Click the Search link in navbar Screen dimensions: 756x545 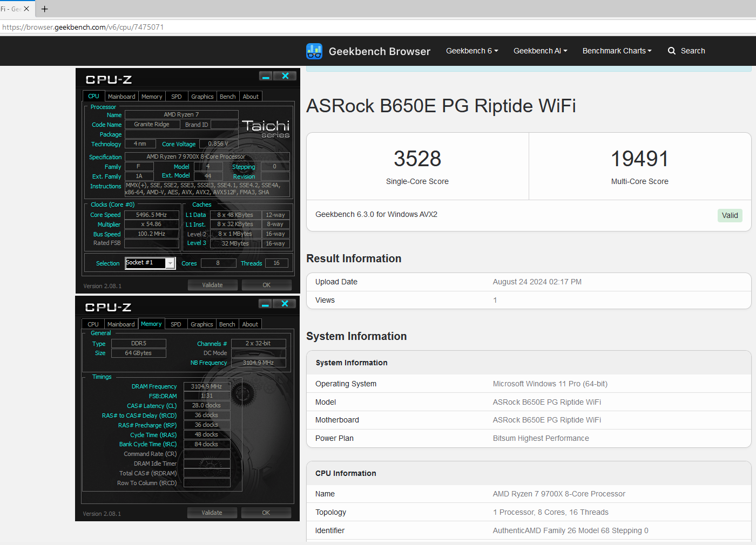tap(693, 51)
